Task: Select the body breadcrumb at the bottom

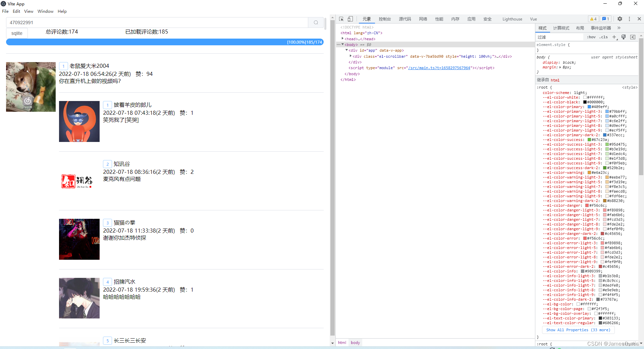Action: coord(355,343)
